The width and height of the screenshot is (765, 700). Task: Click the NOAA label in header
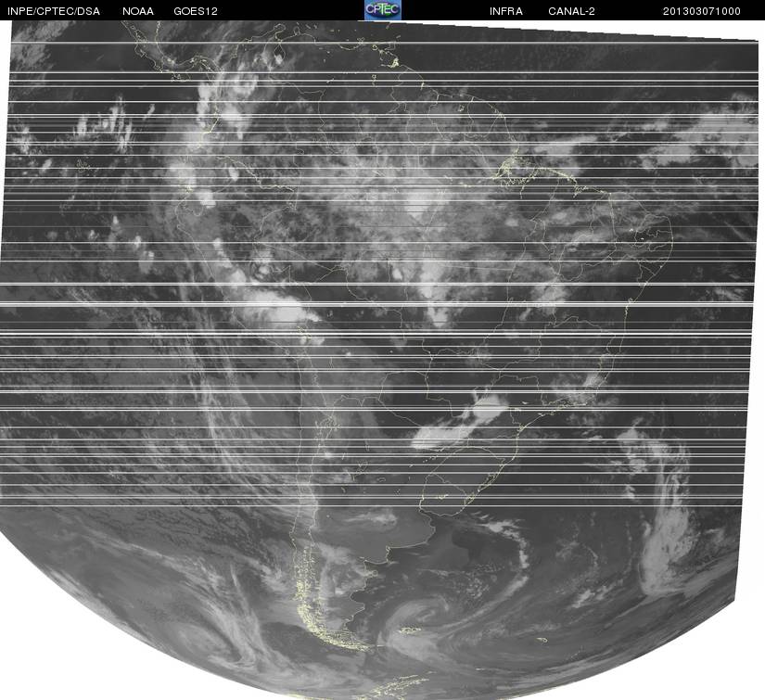(x=137, y=11)
